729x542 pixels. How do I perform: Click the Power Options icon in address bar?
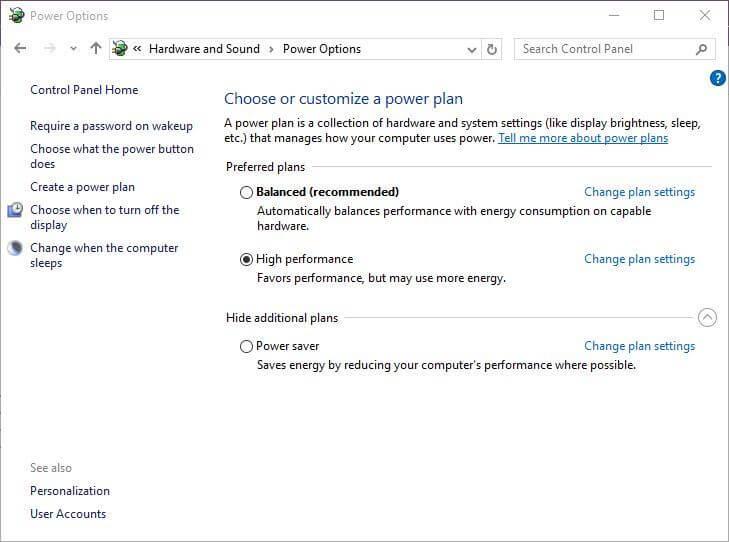pyautogui.click(x=119, y=48)
